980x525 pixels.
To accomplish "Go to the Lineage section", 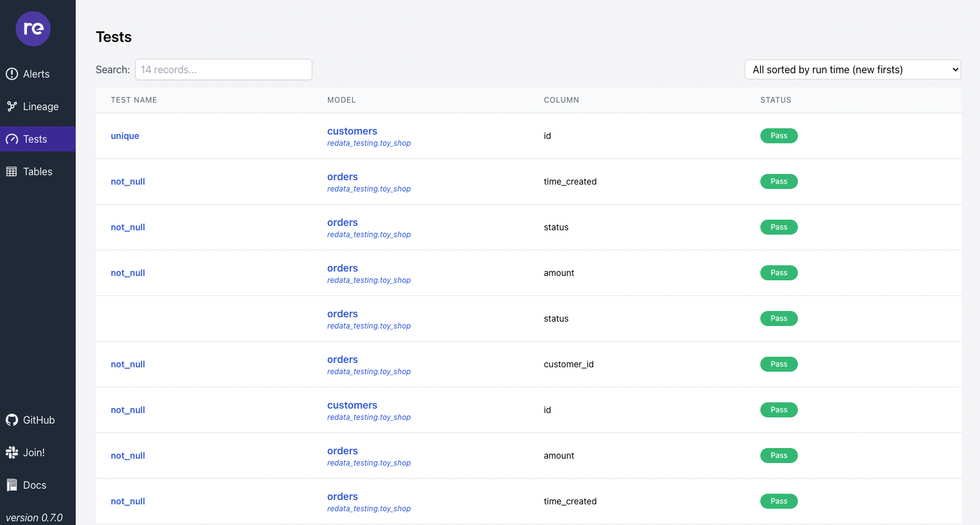I will tap(38, 106).
